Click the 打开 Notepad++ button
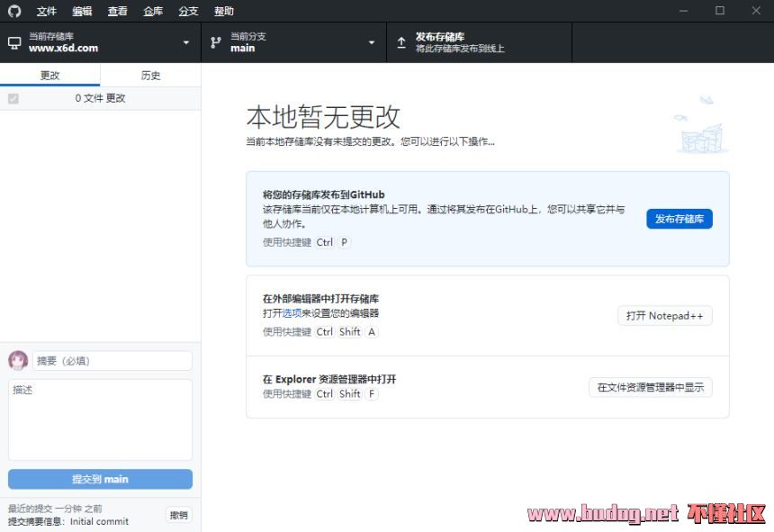Image resolution: width=774 pixels, height=532 pixels. pos(664,316)
